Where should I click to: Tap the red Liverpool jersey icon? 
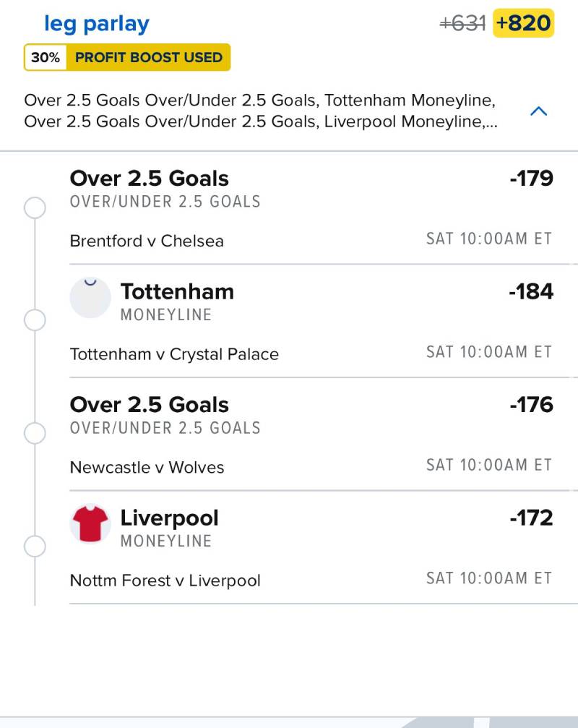(90, 523)
